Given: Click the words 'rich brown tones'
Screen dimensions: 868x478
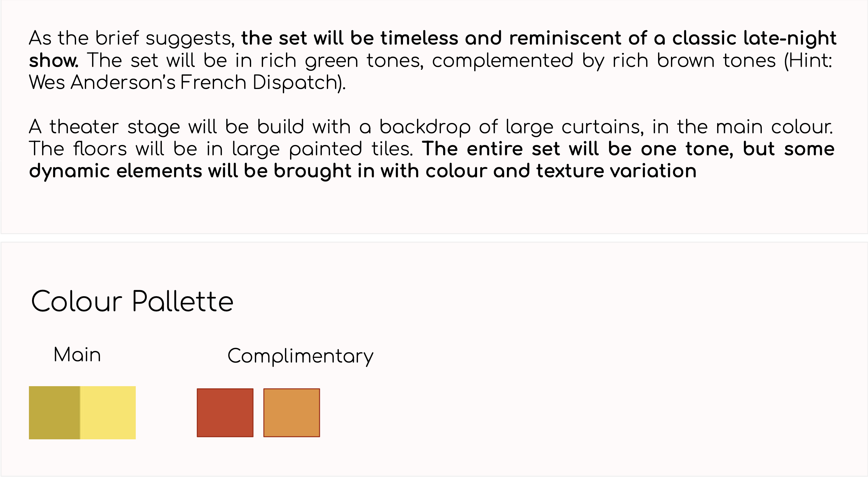Looking at the screenshot, I should (x=694, y=61).
